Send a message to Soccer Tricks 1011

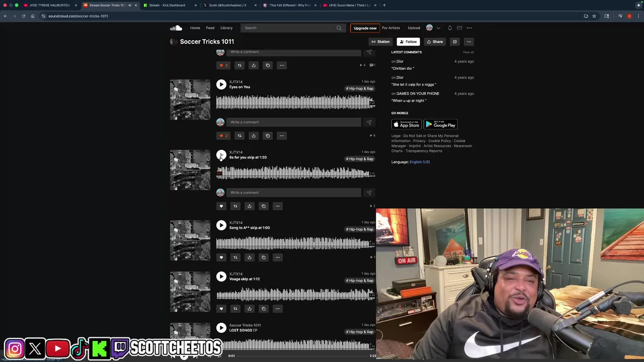(x=454, y=42)
